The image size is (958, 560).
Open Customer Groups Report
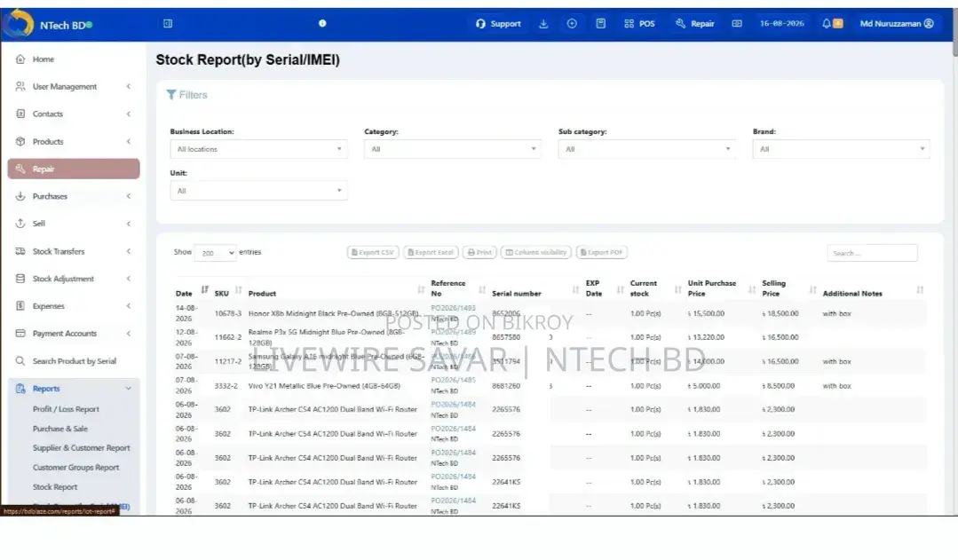(75, 467)
